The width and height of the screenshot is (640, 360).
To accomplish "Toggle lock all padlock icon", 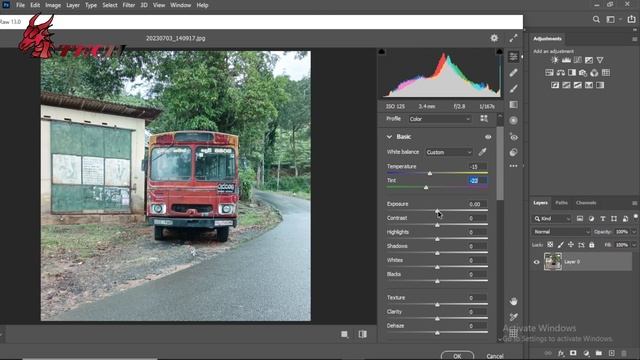I will pyautogui.click(x=591, y=245).
